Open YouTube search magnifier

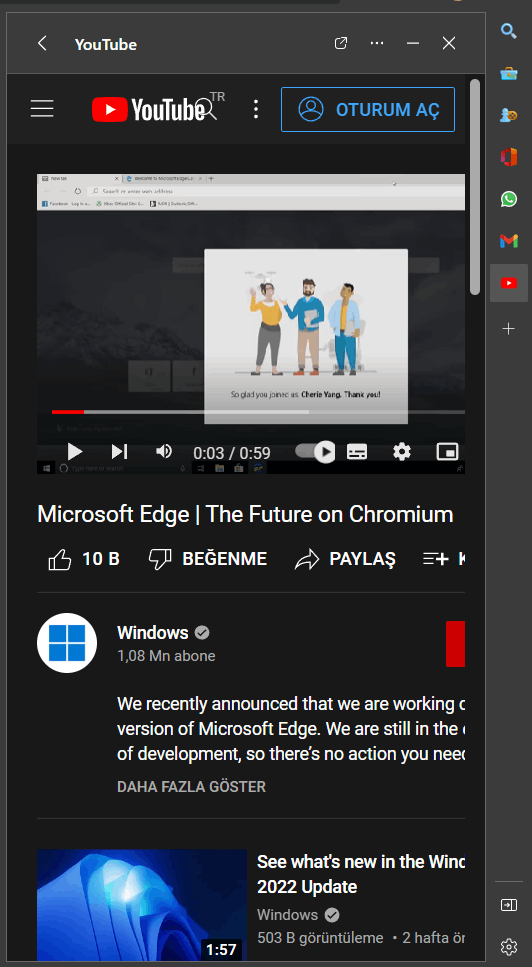coord(208,110)
